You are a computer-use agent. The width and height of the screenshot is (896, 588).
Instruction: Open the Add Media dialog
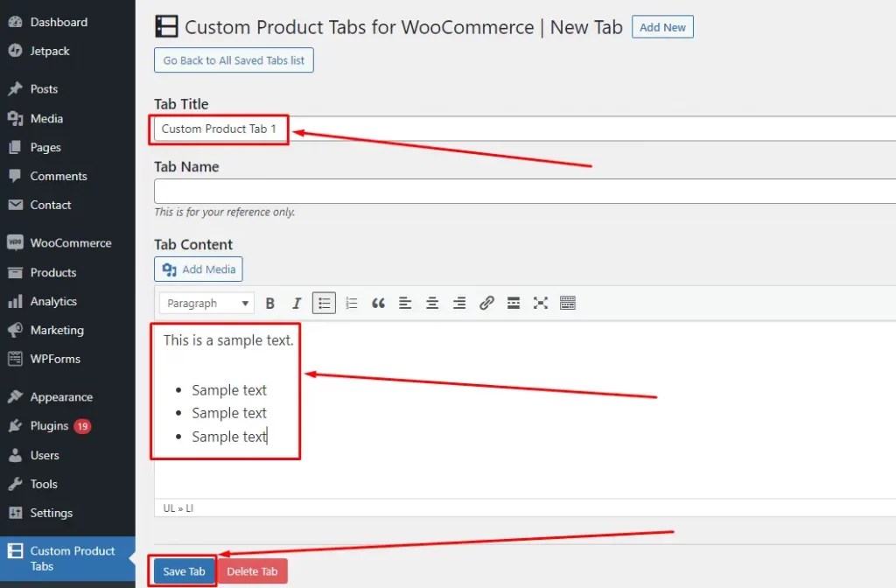click(x=198, y=269)
